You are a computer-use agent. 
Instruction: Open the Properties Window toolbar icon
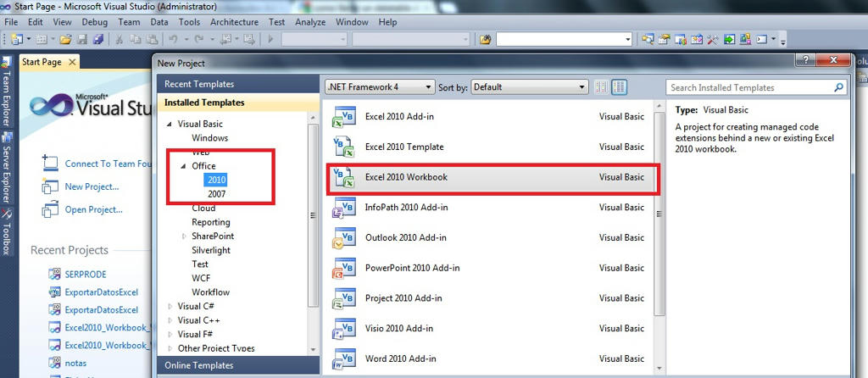665,39
